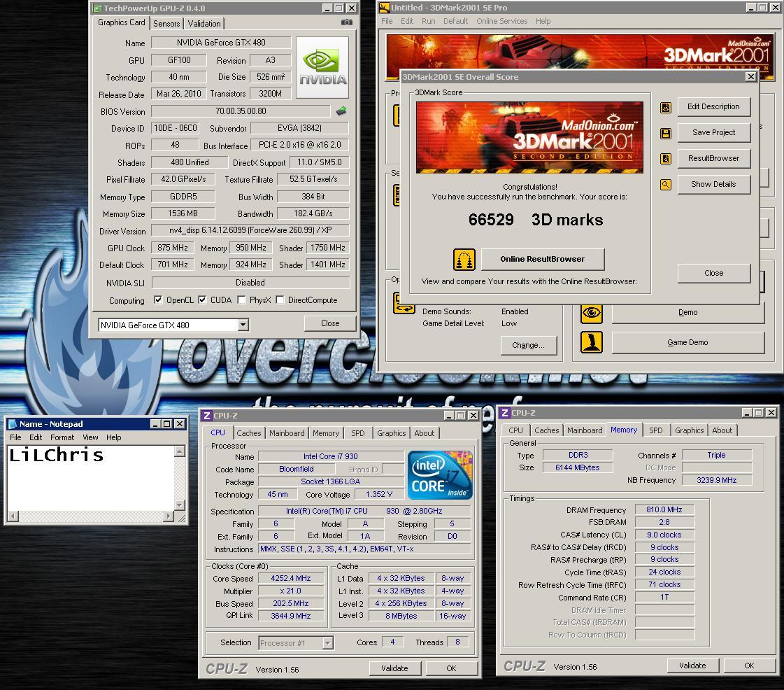Image resolution: width=784 pixels, height=690 pixels.
Task: Click the Core Speed value 4252.4 MHz
Action: click(290, 579)
